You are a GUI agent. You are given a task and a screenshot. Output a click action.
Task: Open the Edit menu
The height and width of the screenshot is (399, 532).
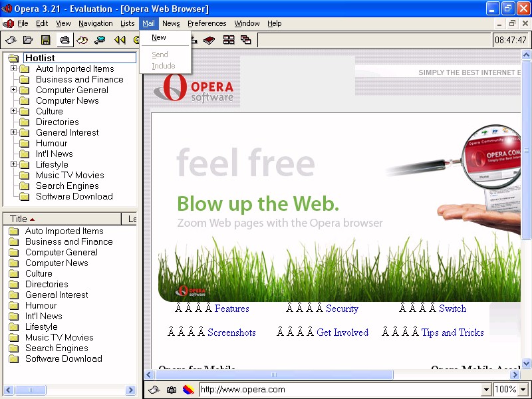coord(42,23)
